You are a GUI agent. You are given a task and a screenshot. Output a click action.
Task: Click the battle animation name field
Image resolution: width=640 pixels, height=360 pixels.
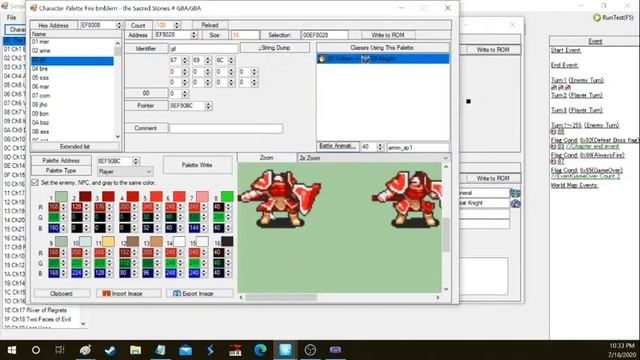pos(418,147)
